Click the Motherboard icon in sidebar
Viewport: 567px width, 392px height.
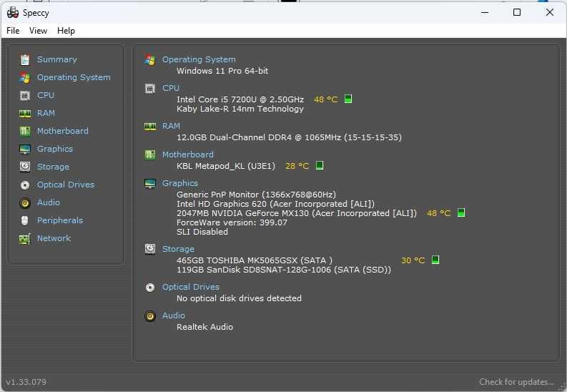click(x=24, y=132)
